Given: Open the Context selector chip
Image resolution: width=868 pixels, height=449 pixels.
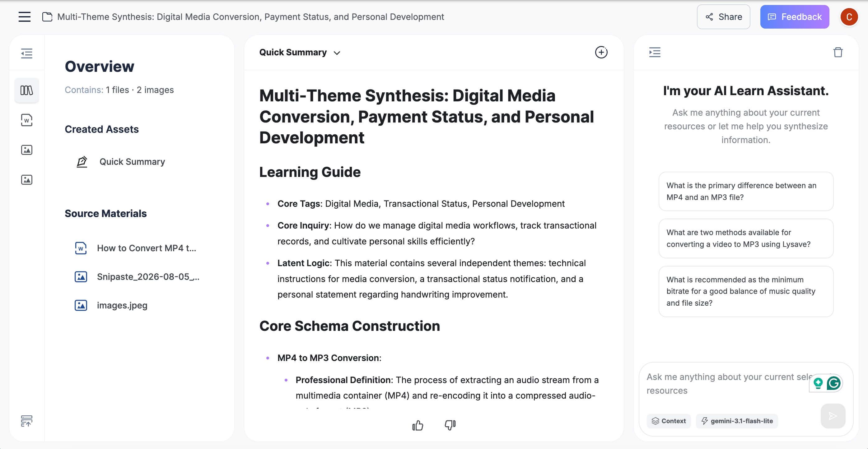Looking at the screenshot, I should pos(669,421).
